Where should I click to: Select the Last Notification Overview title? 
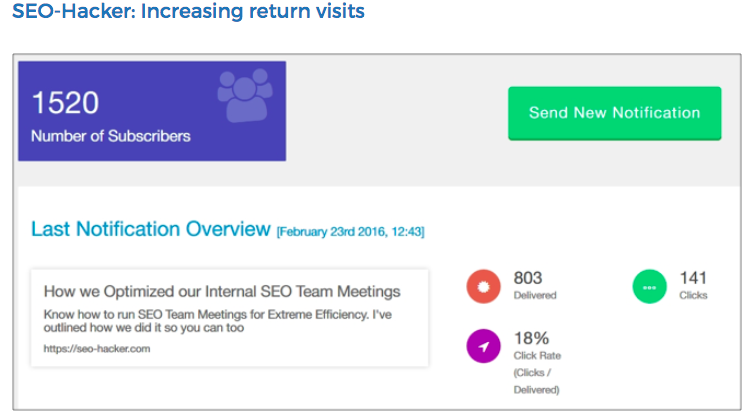point(150,229)
